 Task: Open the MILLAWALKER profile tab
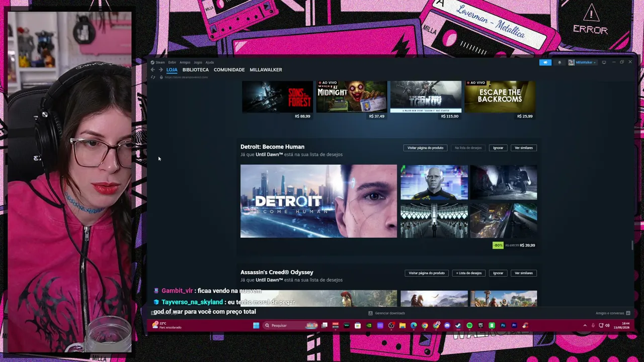tap(266, 70)
